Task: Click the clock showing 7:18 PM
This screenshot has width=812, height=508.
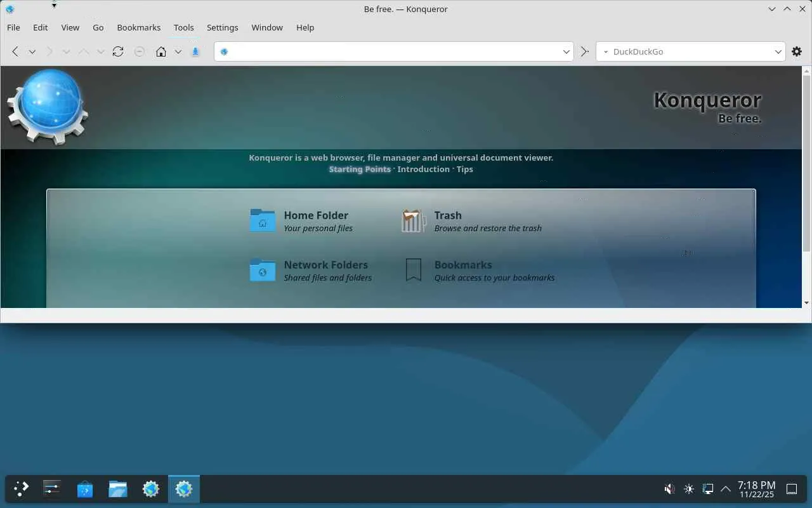Action: [x=756, y=489]
